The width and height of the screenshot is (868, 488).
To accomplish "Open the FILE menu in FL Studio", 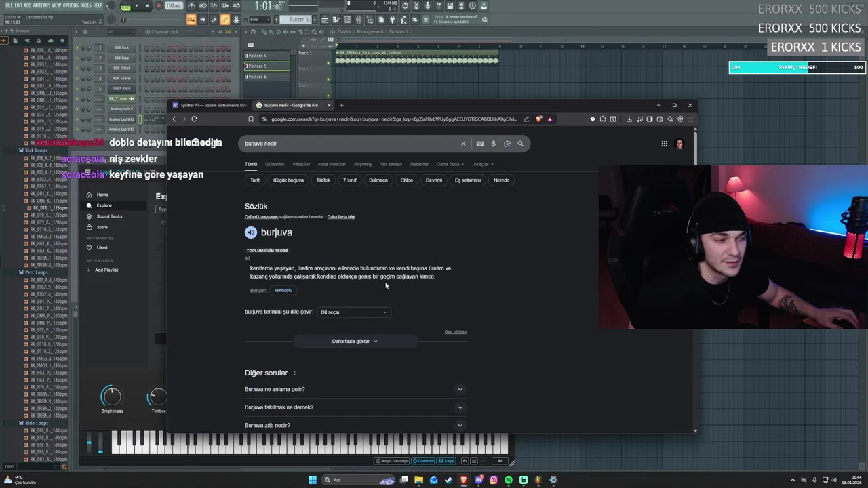I will click(x=9, y=5).
